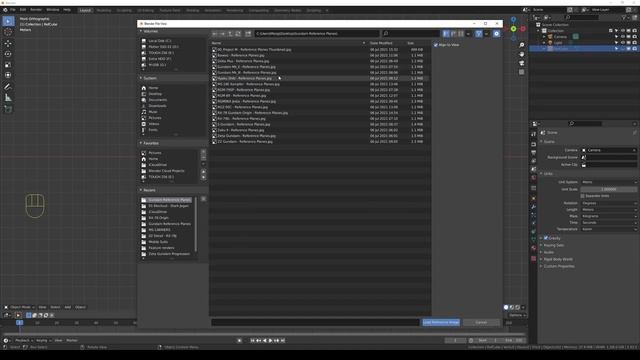640x360 pixels.
Task: Collapse the Favorites section
Action: pyautogui.click(x=141, y=143)
